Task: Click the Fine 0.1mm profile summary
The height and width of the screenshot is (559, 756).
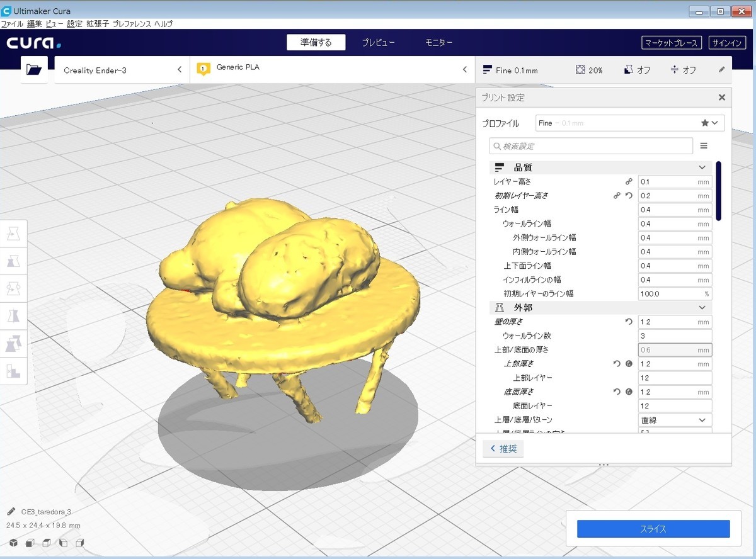Action: click(510, 70)
